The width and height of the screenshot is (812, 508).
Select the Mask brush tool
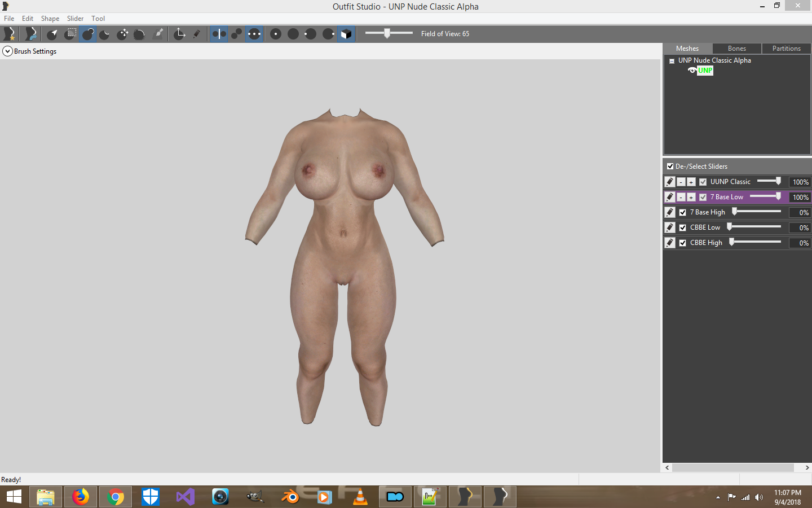70,34
